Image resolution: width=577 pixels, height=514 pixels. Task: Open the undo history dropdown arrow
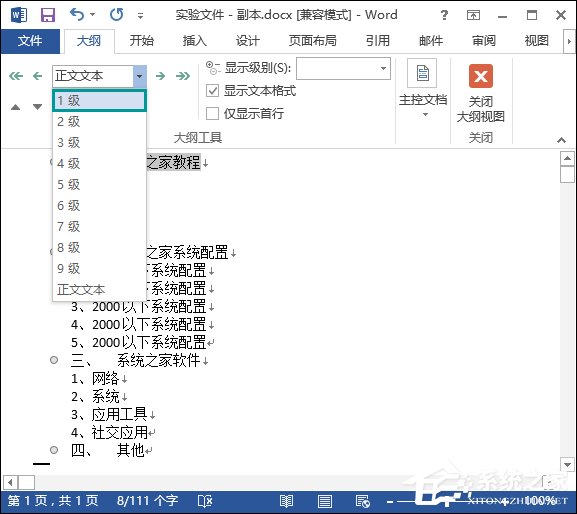click(92, 15)
